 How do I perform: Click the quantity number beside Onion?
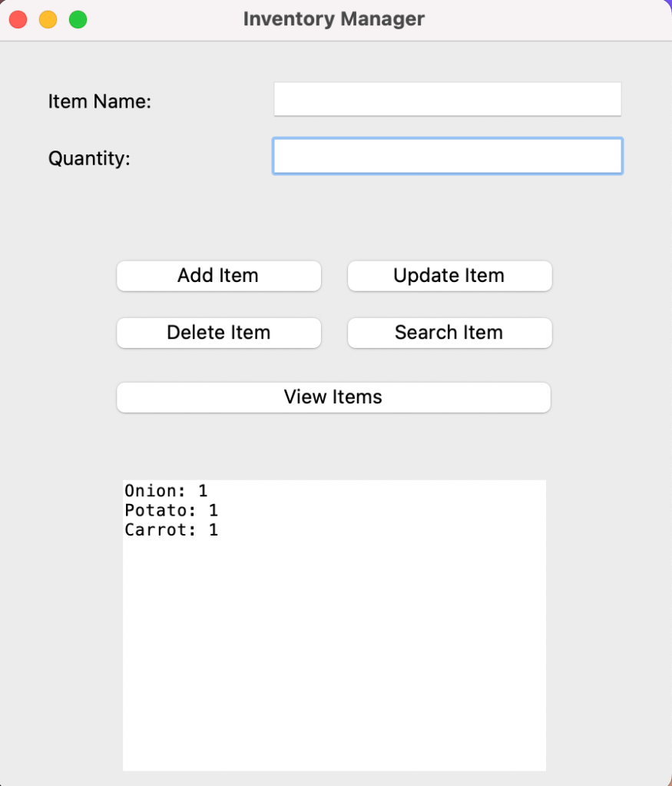pos(203,491)
